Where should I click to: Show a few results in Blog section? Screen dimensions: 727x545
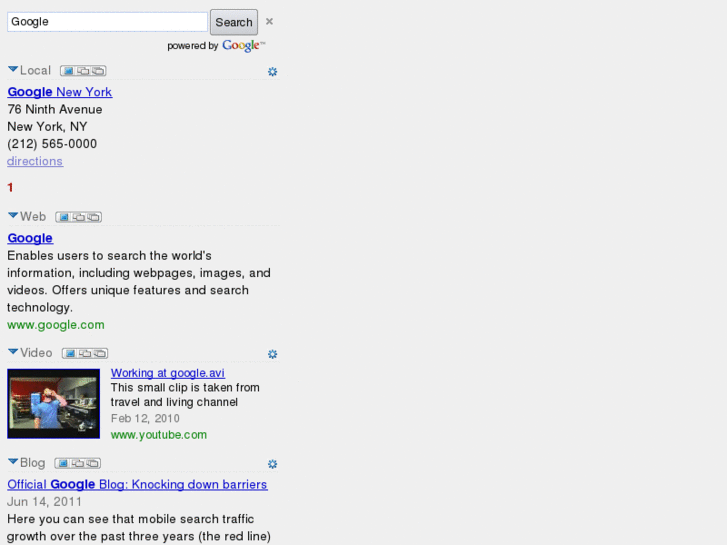click(x=78, y=463)
